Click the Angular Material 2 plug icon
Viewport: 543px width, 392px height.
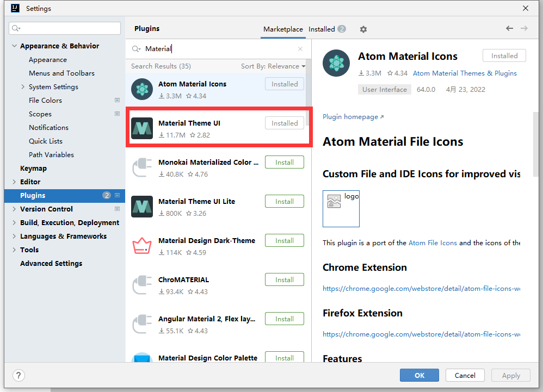142,324
